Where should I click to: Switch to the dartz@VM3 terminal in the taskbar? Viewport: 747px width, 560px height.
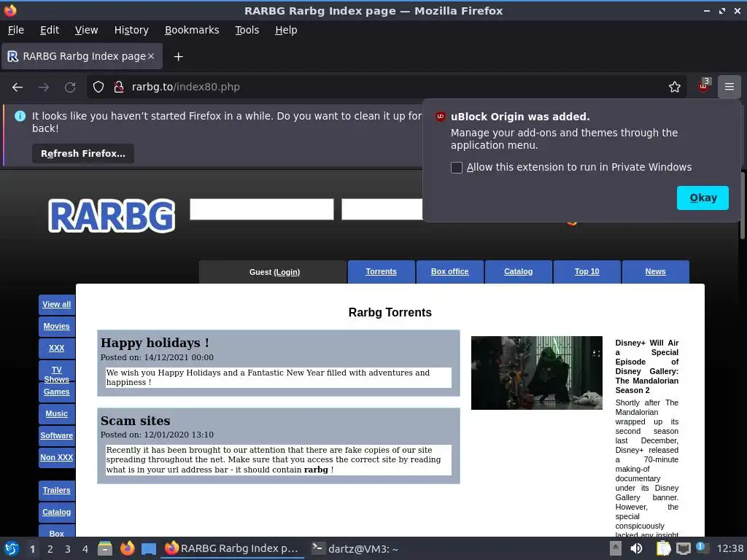pos(355,549)
